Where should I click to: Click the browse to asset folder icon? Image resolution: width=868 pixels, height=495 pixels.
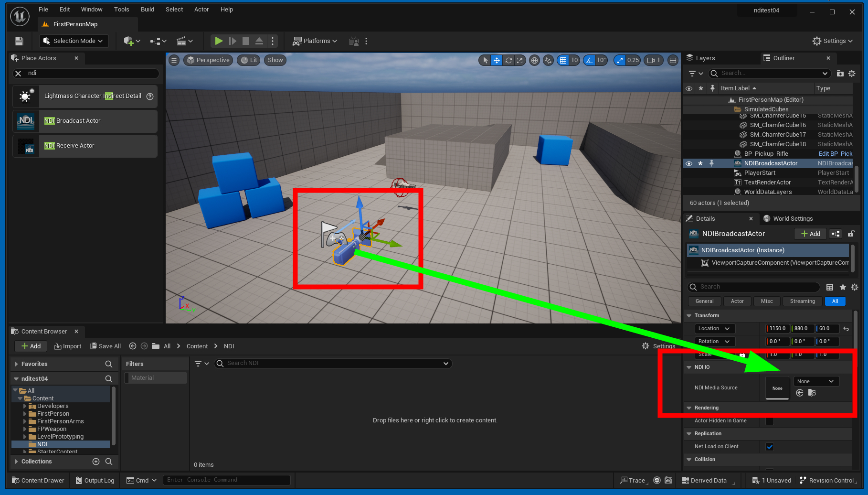(x=812, y=393)
